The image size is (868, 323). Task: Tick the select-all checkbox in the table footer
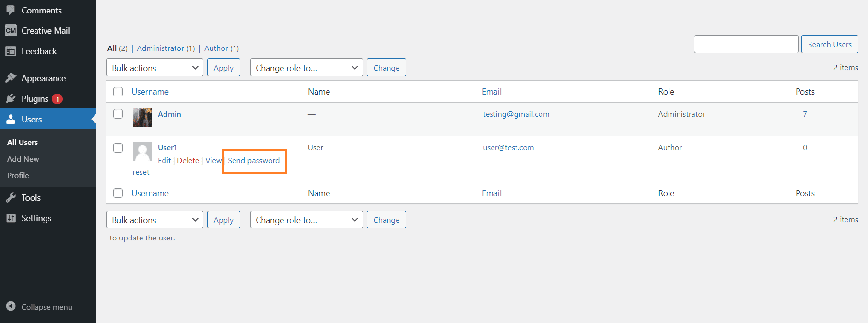pos(118,193)
